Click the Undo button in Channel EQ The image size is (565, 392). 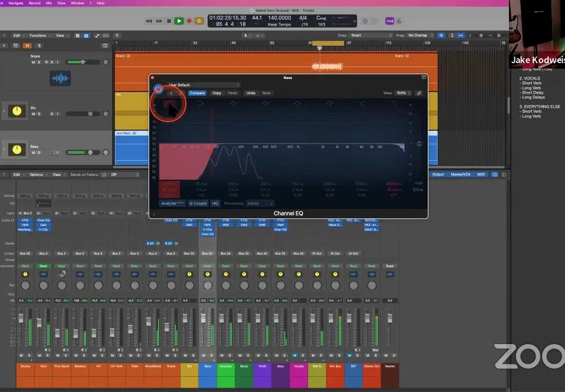[251, 93]
